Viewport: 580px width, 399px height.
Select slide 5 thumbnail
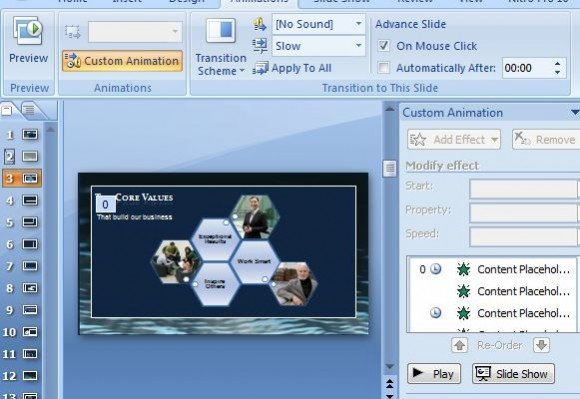pos(30,222)
